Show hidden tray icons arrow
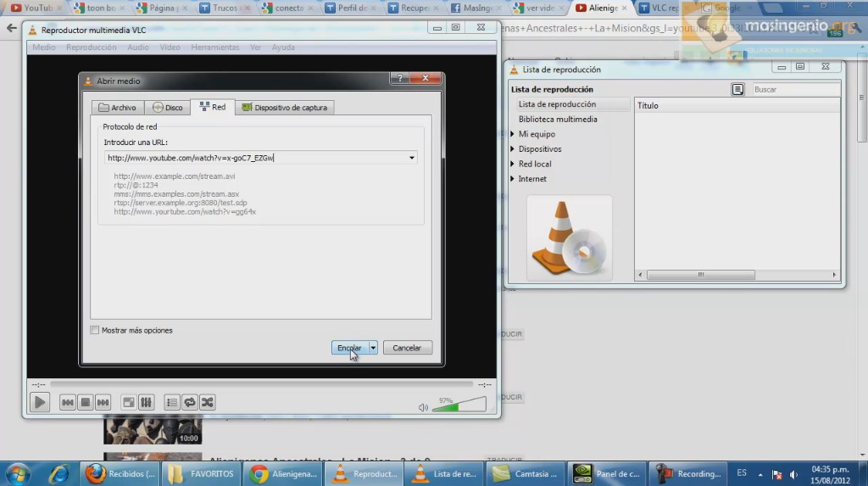The image size is (868, 486). 760,474
